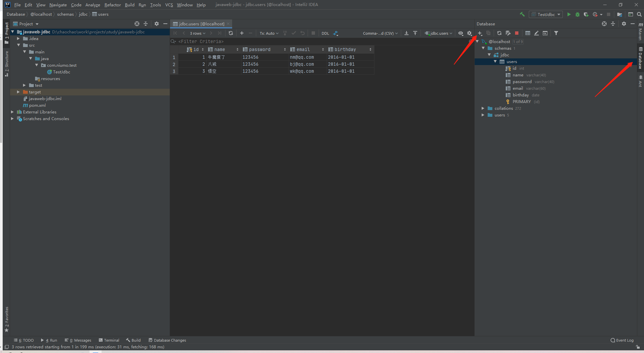Open the TestJdbc run configuration dropdown

[546, 14]
